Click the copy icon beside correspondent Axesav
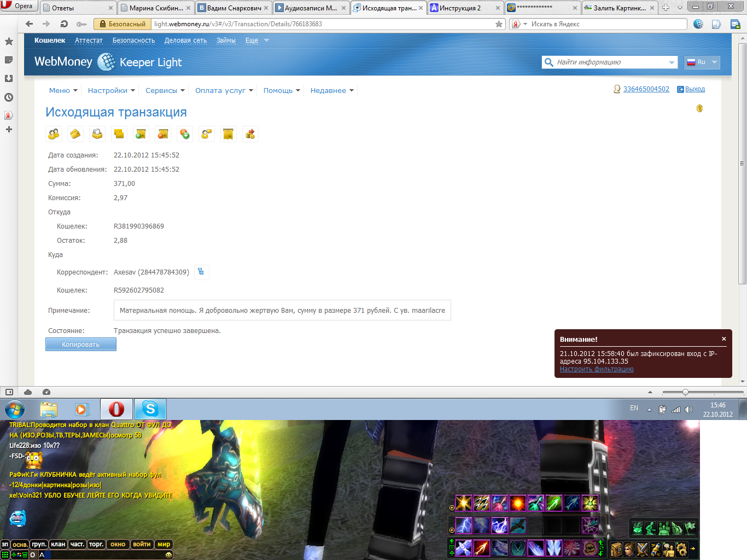The width and height of the screenshot is (747, 560). click(x=201, y=272)
